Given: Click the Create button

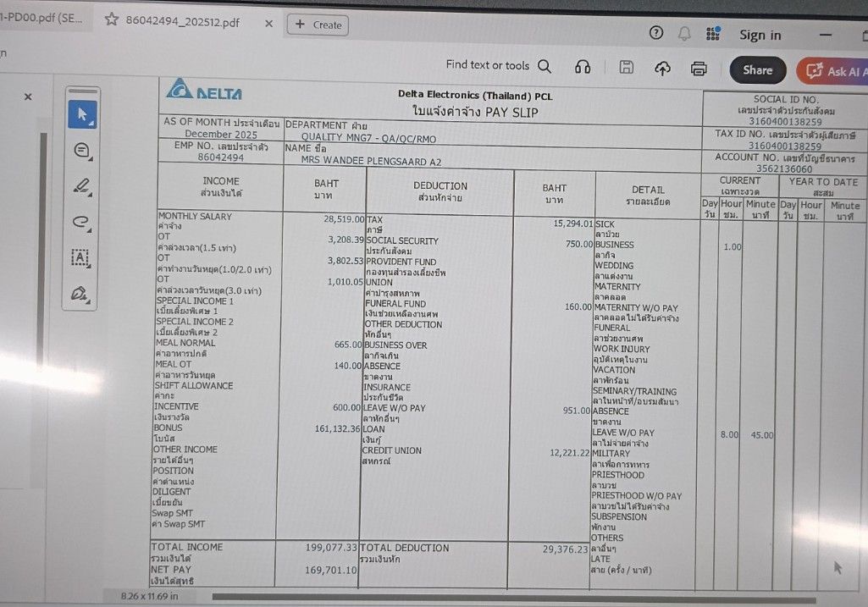Looking at the screenshot, I should [318, 25].
